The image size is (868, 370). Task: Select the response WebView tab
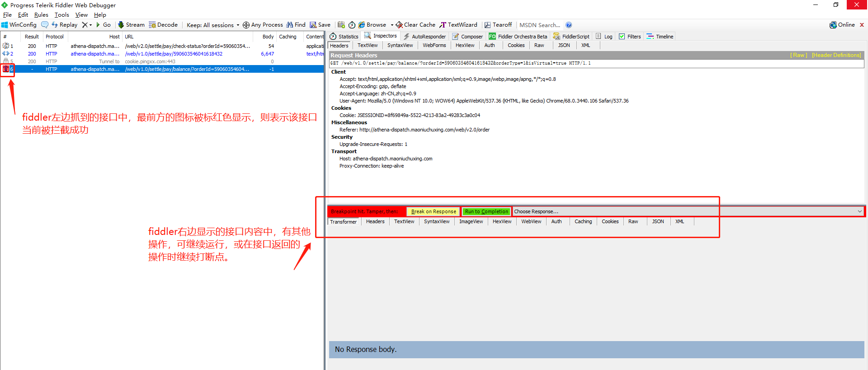pos(531,221)
